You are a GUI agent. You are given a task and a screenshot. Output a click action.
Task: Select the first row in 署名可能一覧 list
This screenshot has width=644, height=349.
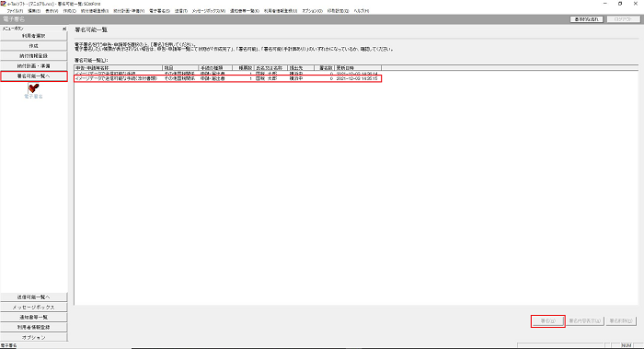pos(228,73)
